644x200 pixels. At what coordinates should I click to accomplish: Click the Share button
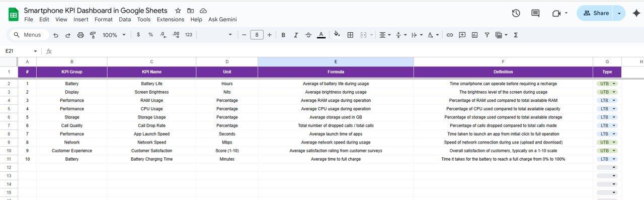[595, 13]
